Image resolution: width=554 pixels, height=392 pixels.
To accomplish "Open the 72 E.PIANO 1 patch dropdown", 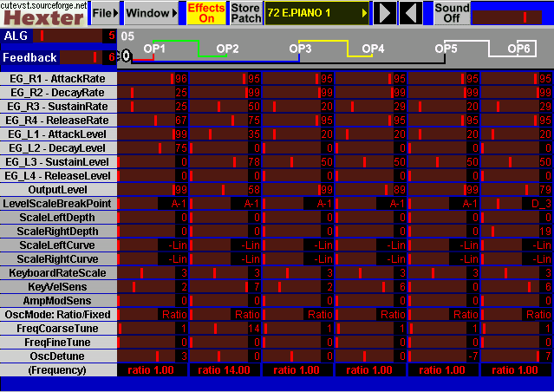I will 317,13.
